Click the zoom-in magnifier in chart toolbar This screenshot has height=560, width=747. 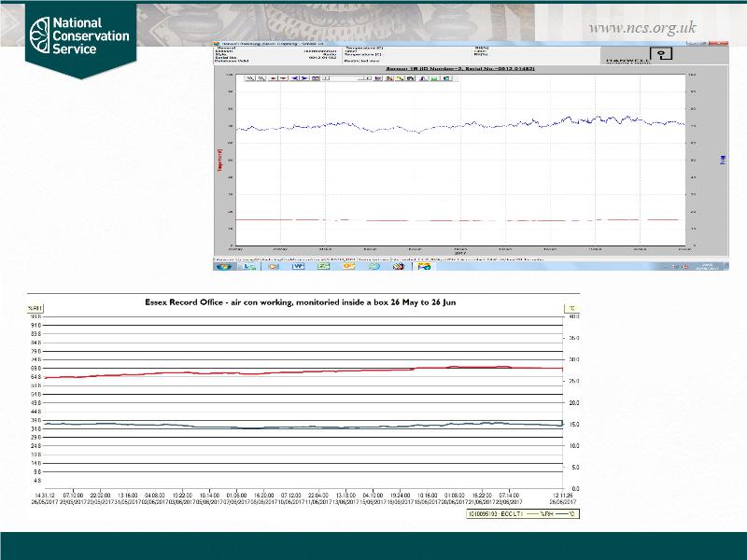point(249,79)
